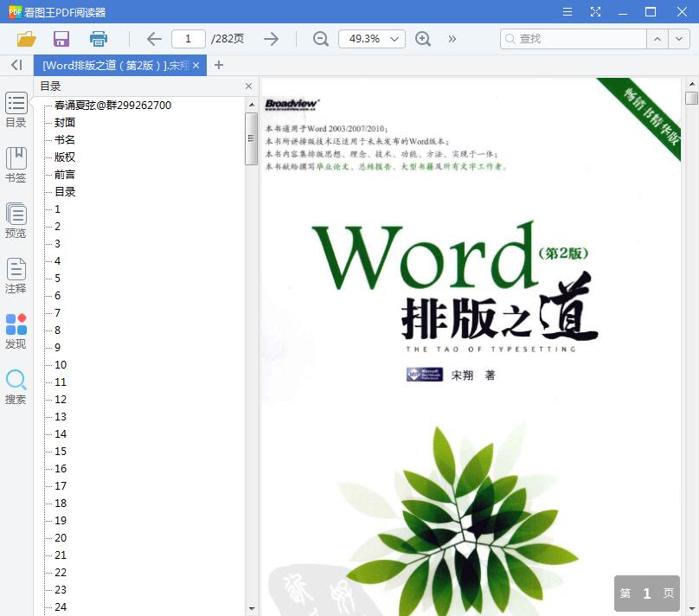The image size is (699, 616).
Task: Find next search result arrow
Action: click(x=678, y=39)
